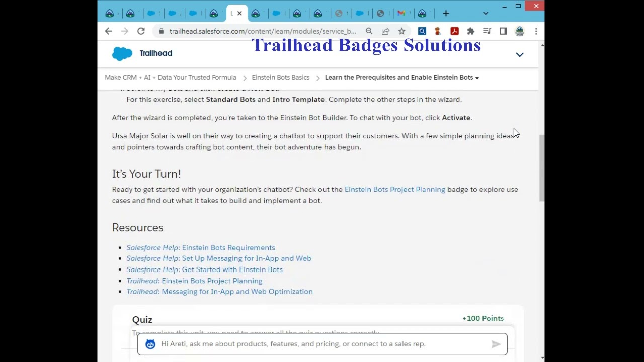Click the "Resources" heading
The image size is (644, 362).
coord(138,228)
